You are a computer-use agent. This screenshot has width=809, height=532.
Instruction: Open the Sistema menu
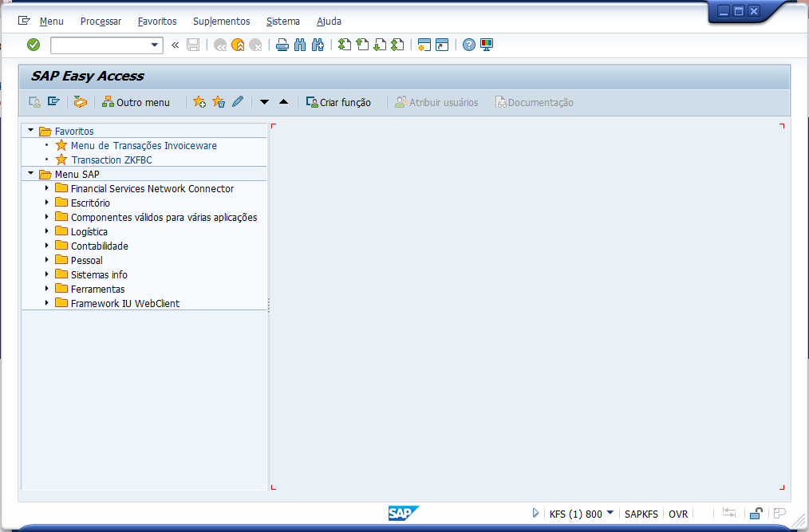click(282, 22)
